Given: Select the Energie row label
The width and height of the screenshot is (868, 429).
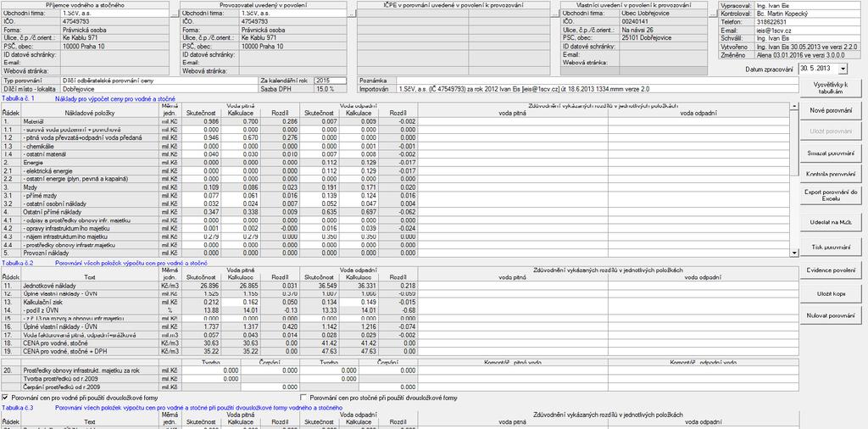Looking at the screenshot, I should (90, 163).
